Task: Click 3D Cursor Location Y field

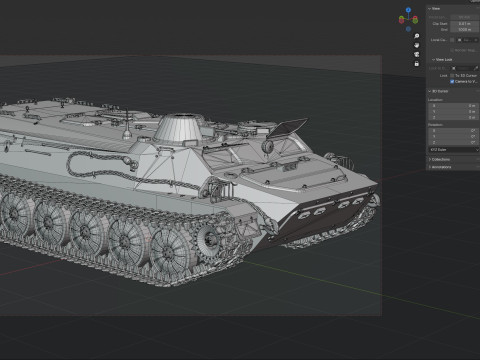Action: (454, 112)
